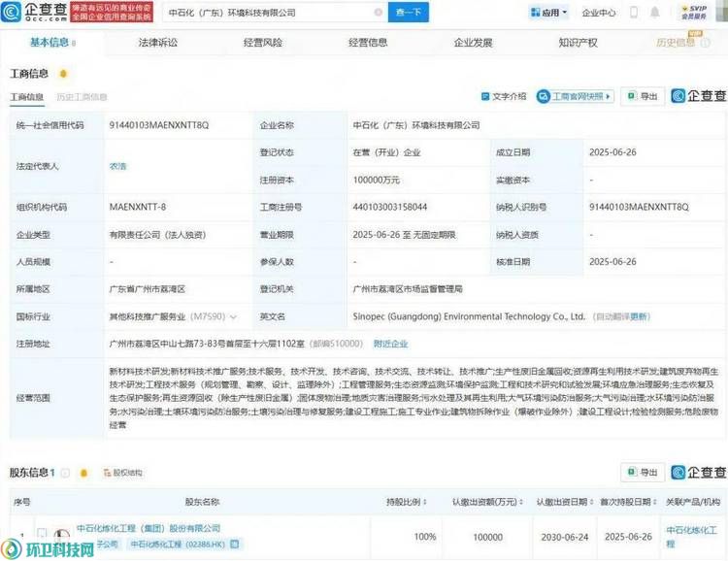728x561 pixels.
Task: Switch to 经营信息 tab
Action: click(368, 43)
